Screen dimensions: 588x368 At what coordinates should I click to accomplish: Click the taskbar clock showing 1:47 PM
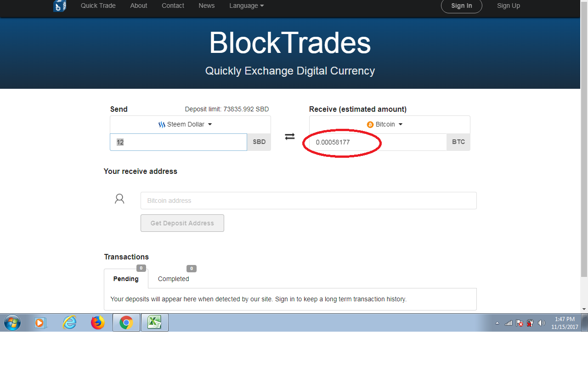tap(565, 323)
